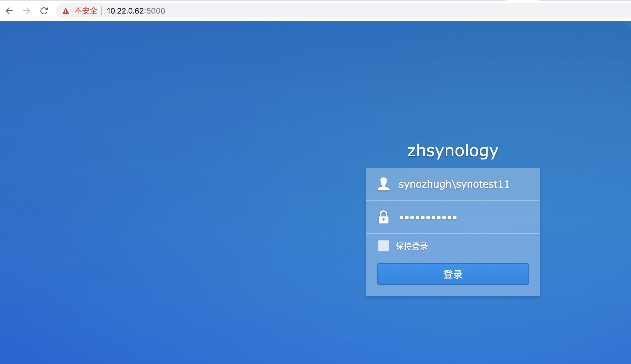Click the browser back arrow
631x364 pixels.
[9, 11]
